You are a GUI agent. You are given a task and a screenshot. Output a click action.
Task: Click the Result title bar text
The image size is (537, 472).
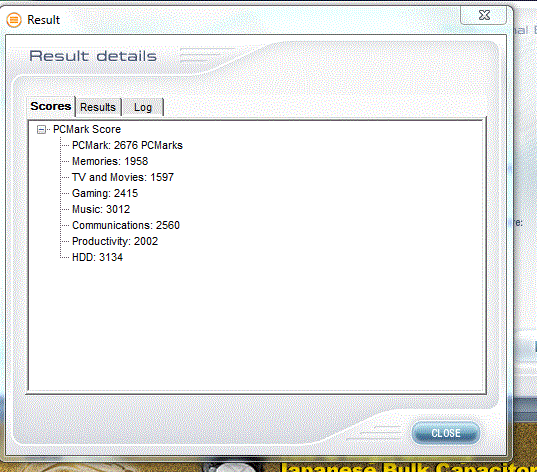(x=43, y=20)
